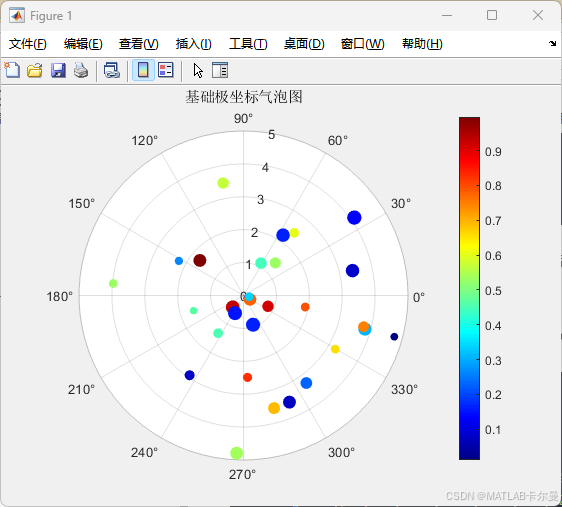Select the small navy bubble at right edge
Viewport: 562px width, 507px height.
(394, 336)
